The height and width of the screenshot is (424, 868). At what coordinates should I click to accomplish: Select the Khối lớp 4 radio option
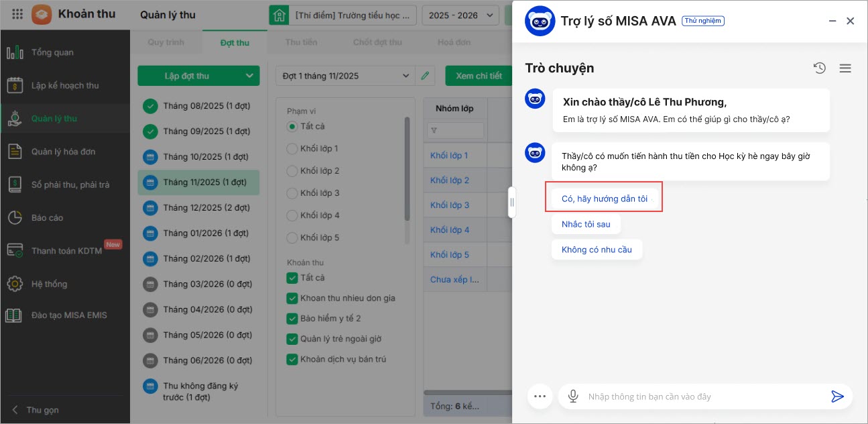(x=292, y=215)
